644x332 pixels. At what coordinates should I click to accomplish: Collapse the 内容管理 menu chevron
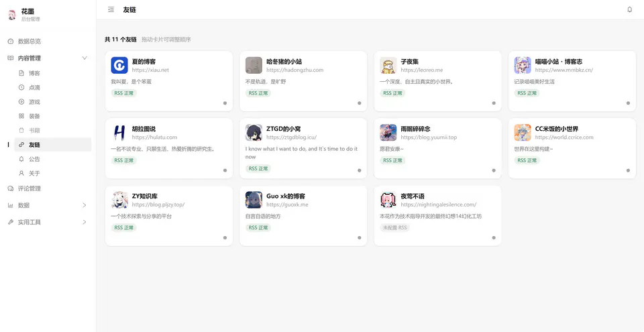(x=85, y=58)
